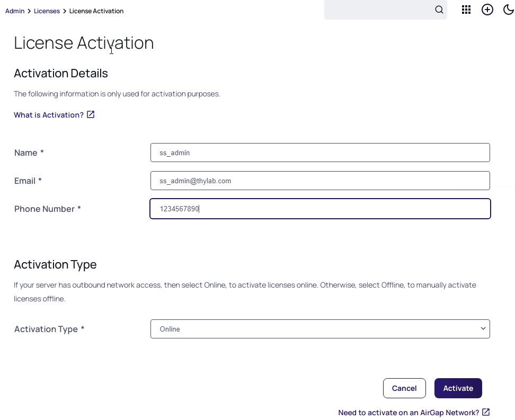Screen dimensions: 515x420
Task: Click the magnifier search icon
Action: (439, 10)
